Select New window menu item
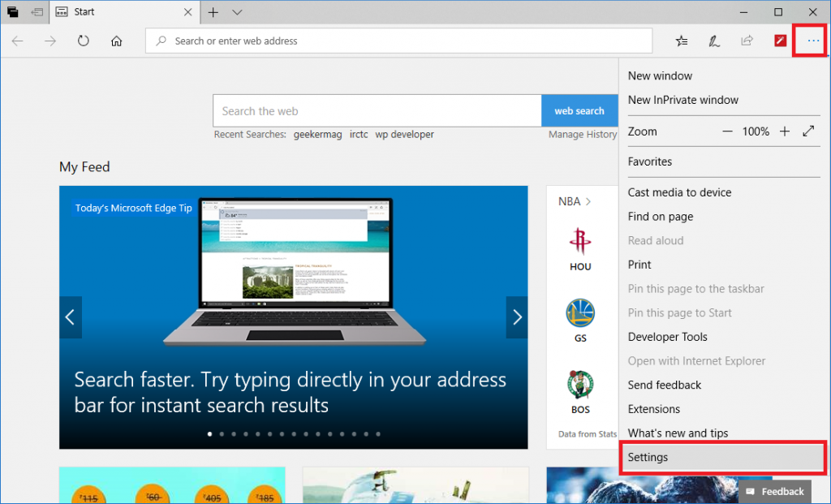The height and width of the screenshot is (504, 831). click(x=660, y=75)
